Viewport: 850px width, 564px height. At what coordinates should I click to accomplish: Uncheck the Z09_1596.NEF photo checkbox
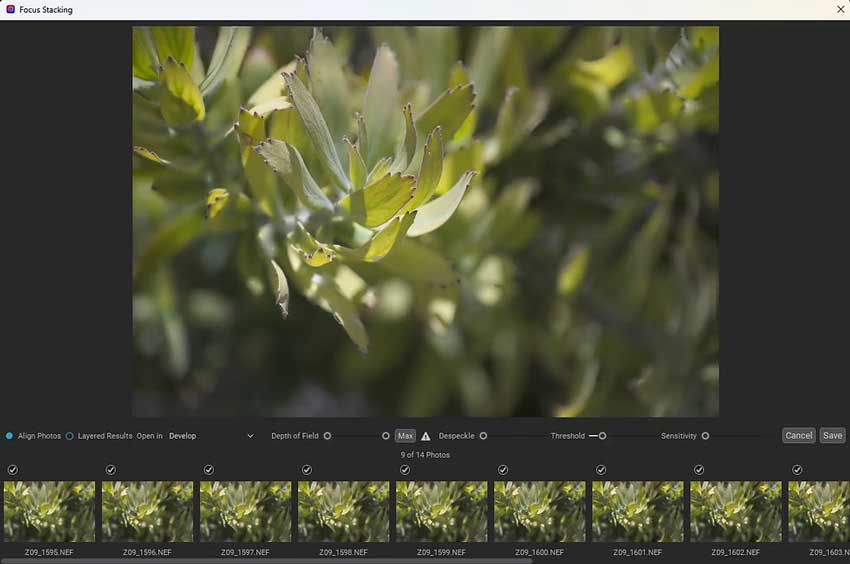pyautogui.click(x=111, y=470)
